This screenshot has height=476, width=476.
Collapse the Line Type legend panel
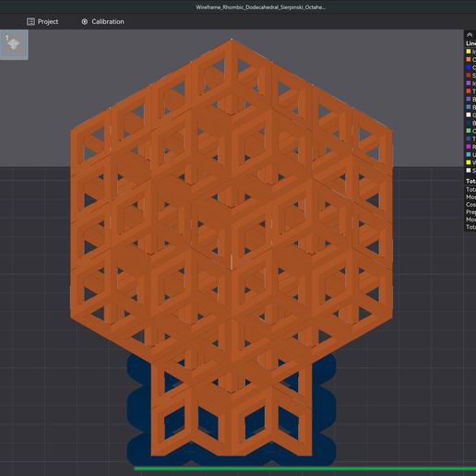pos(470,35)
